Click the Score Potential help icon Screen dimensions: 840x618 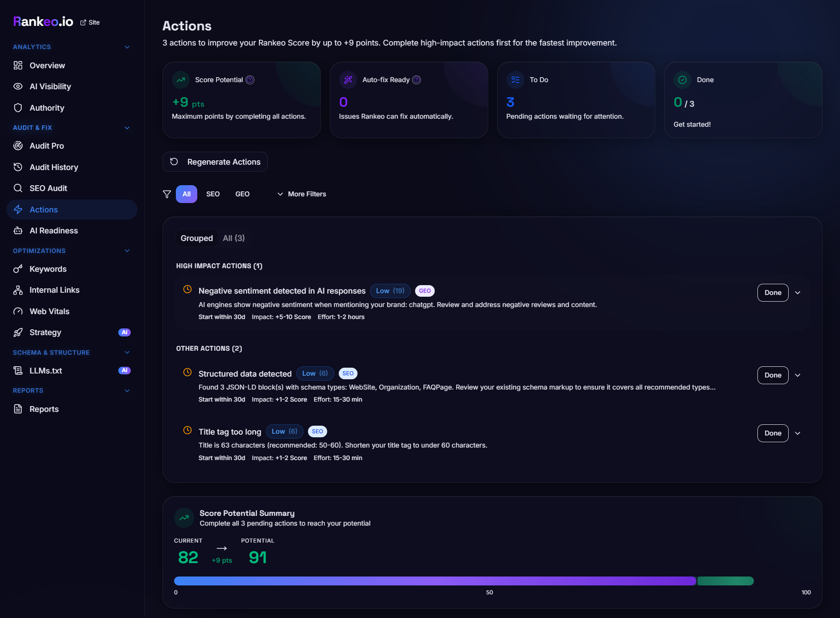(x=250, y=80)
